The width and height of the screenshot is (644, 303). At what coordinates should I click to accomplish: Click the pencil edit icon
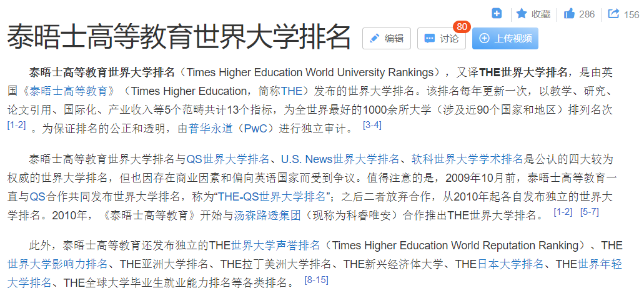point(375,39)
